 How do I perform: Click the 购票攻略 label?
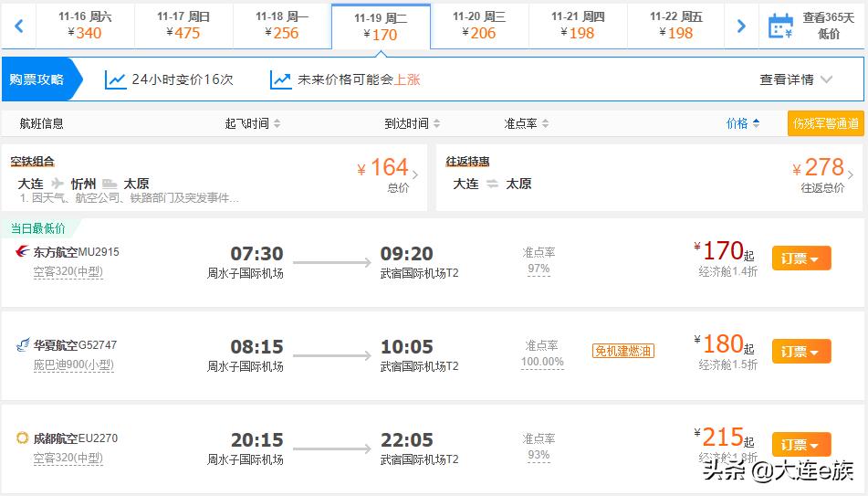37,79
